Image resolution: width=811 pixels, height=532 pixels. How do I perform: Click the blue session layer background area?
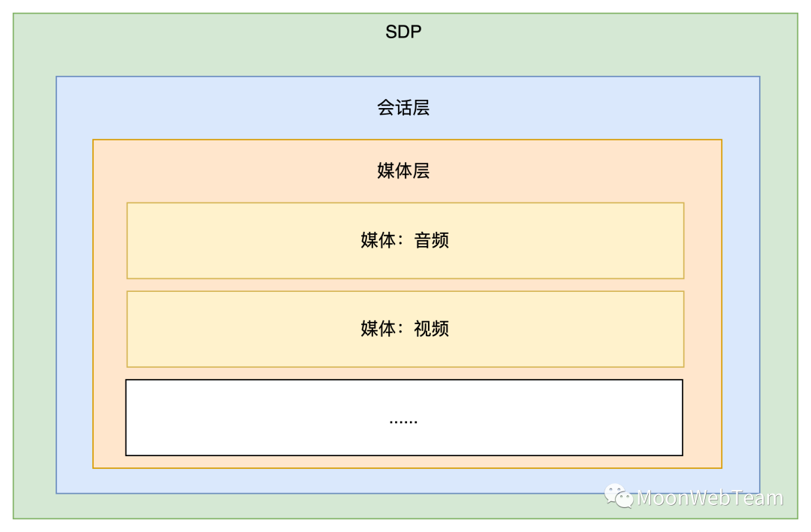tap(74, 300)
